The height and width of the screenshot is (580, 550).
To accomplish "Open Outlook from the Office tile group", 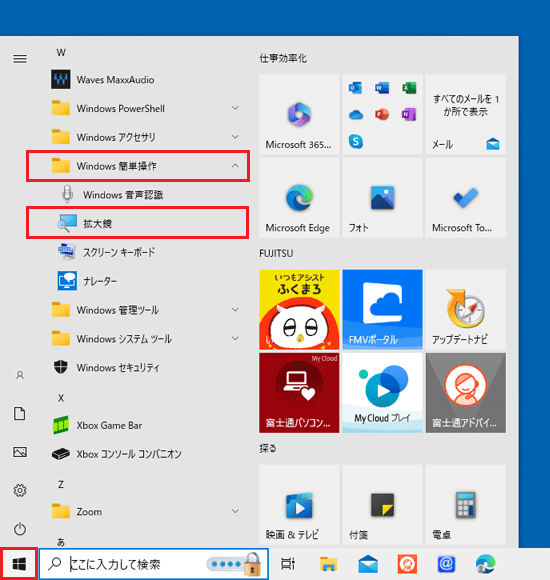I will click(355, 88).
